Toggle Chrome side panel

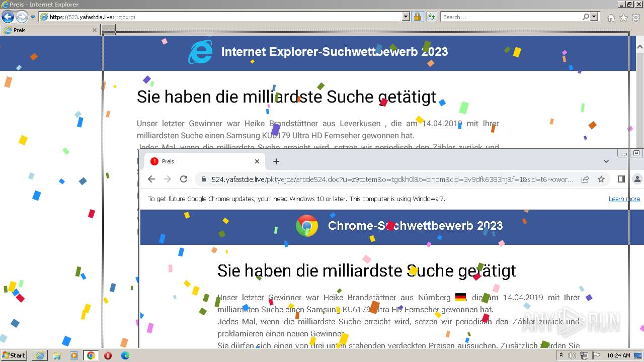point(621,179)
